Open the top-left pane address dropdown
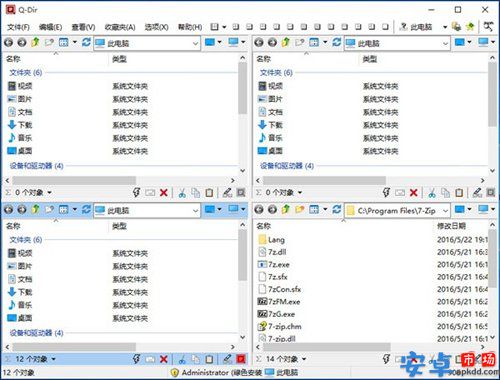 coord(195,43)
